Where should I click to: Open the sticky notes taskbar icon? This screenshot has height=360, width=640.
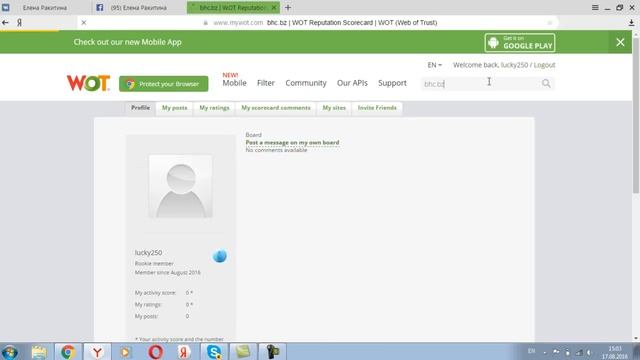point(243,352)
